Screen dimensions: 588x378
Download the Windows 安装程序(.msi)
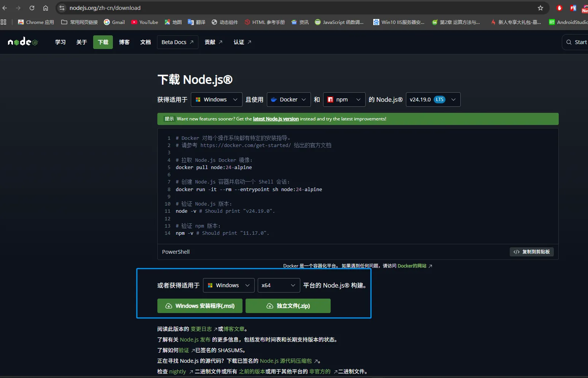[x=200, y=306]
